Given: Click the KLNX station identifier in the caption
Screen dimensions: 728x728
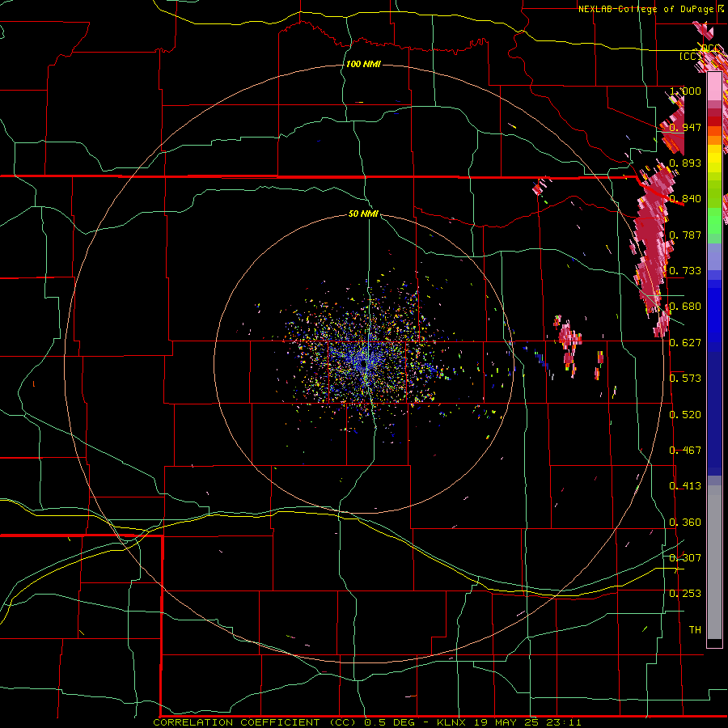Looking at the screenshot, I should pyautogui.click(x=451, y=722).
